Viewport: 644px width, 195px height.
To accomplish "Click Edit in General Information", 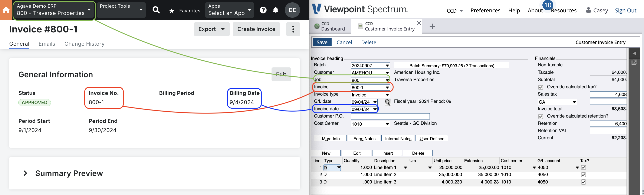I will pos(281,74).
